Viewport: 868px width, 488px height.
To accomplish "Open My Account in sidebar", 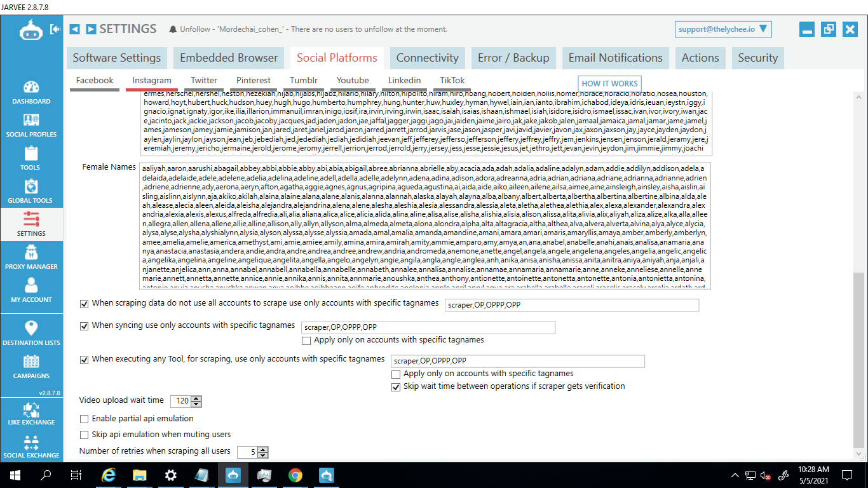I will [31, 291].
